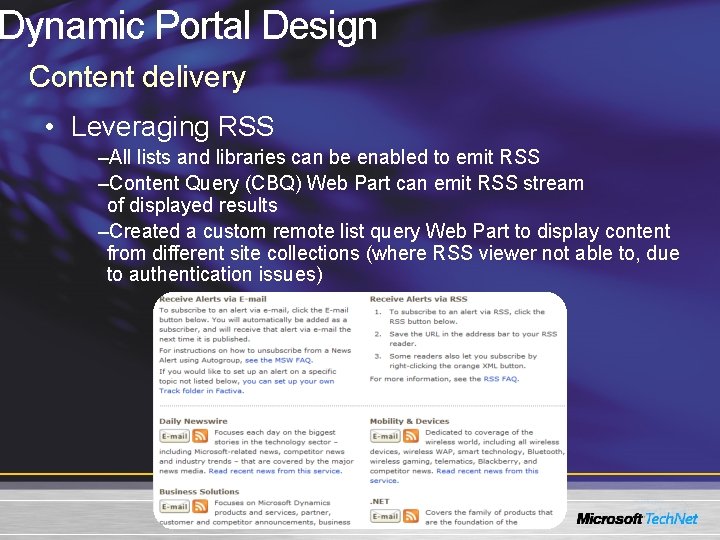The height and width of the screenshot is (540, 720).
Task: Click 'Some readers also let you subscribe' step
Action: pos(463,361)
